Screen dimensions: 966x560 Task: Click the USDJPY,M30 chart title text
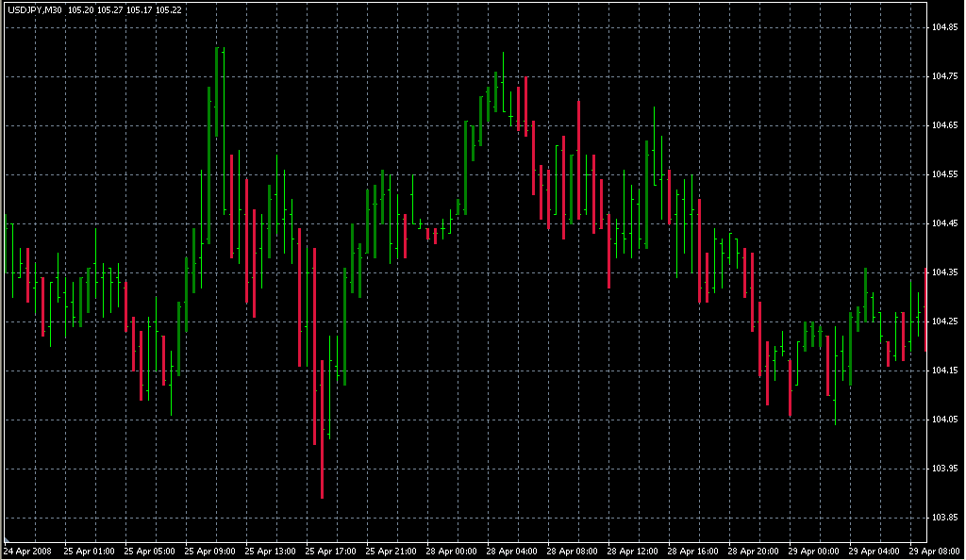pos(35,9)
